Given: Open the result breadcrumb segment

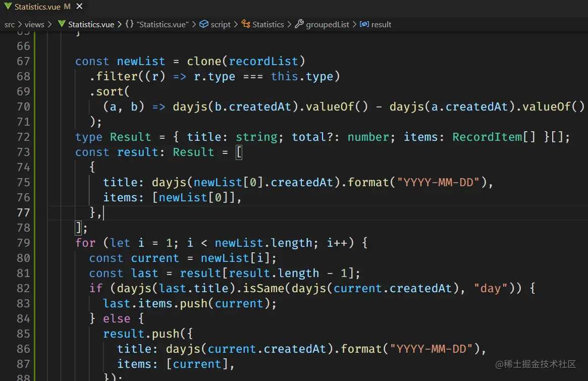Looking at the screenshot, I should click(x=381, y=24).
